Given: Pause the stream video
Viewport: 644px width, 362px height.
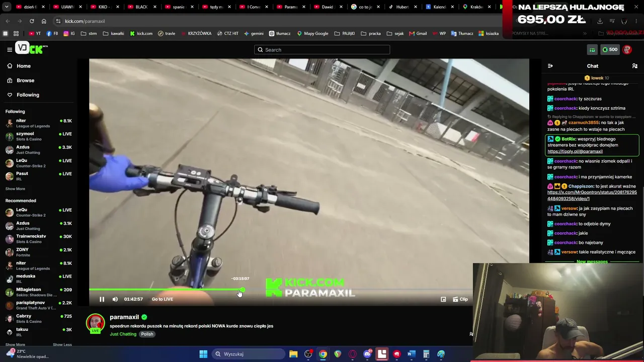Looking at the screenshot, I should (102, 299).
